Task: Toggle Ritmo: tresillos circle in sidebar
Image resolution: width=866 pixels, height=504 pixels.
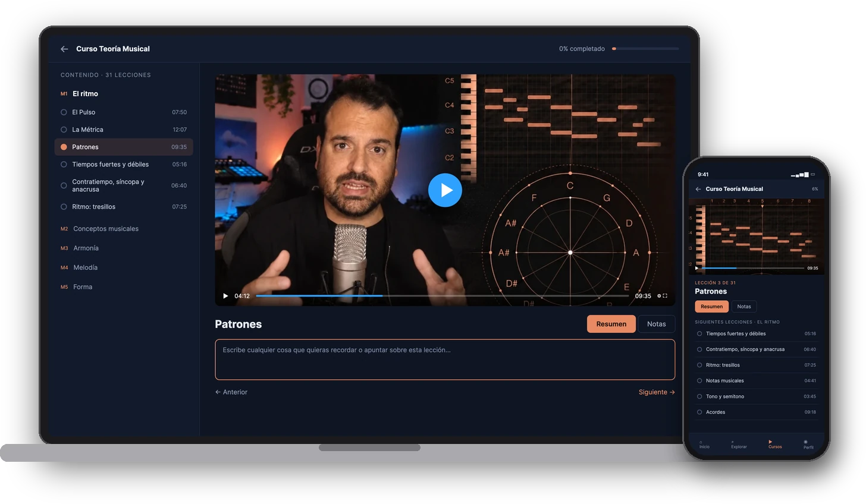Action: (x=64, y=207)
